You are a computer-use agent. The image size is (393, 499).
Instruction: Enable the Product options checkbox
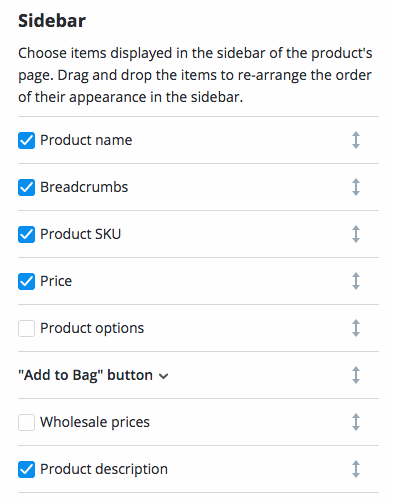point(26,328)
